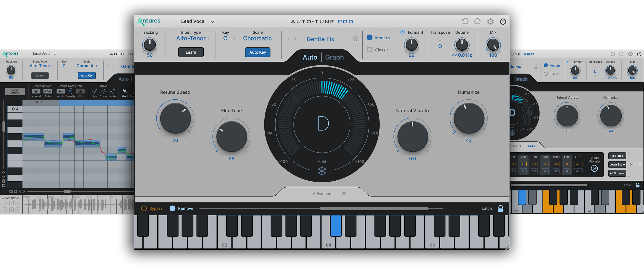The height and width of the screenshot is (266, 644).
Task: Select the Multi selection tool
Action: click(x=125, y=92)
